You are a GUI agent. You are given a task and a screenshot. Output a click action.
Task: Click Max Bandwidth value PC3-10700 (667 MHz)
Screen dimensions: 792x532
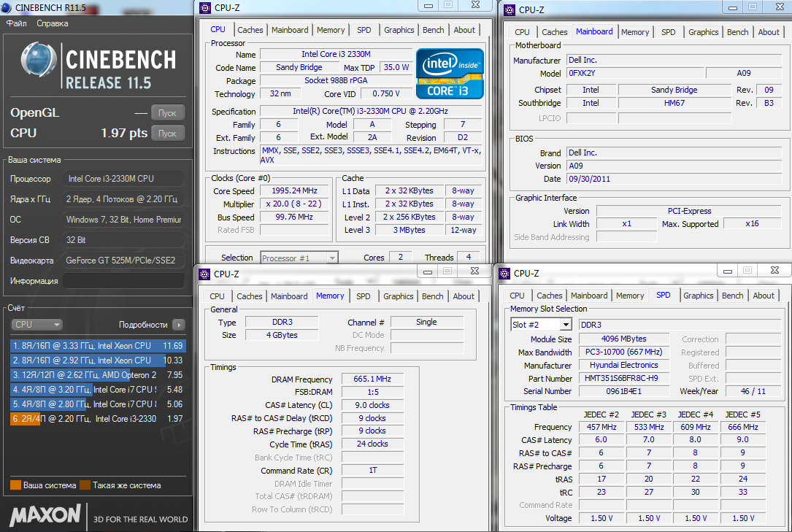click(624, 352)
